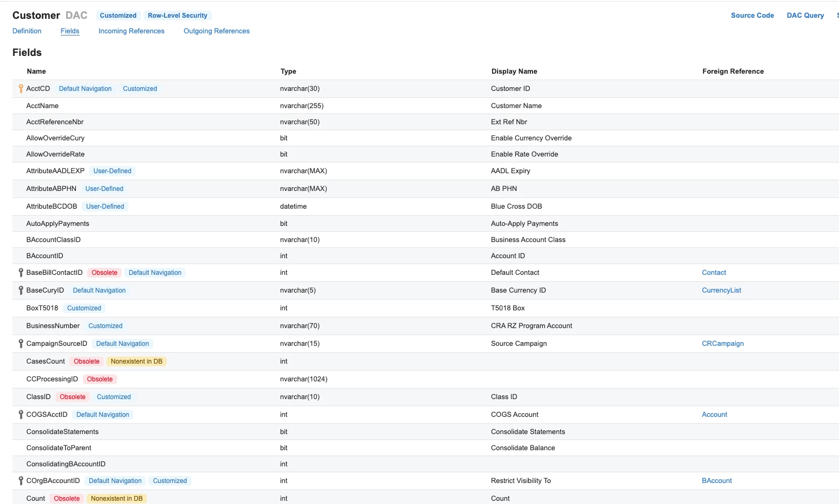Click the key icon beside CampaignSourceID
The width and height of the screenshot is (839, 504).
click(x=21, y=344)
